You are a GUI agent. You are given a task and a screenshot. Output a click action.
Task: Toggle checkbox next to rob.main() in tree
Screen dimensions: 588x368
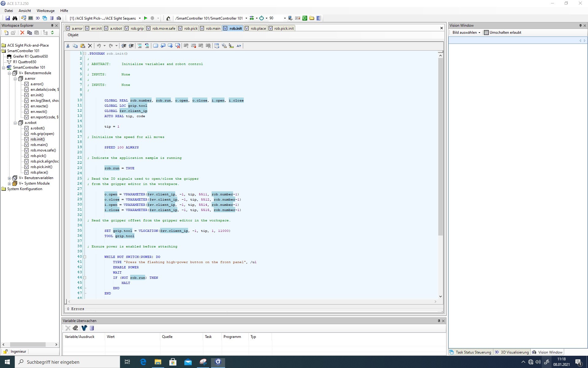[27, 145]
